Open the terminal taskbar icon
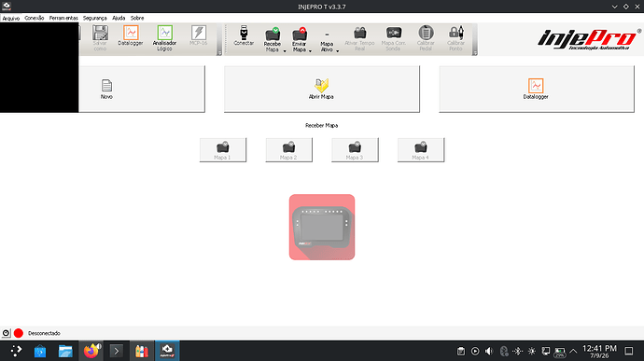Screen dimensions: 644x361 (x=117, y=351)
